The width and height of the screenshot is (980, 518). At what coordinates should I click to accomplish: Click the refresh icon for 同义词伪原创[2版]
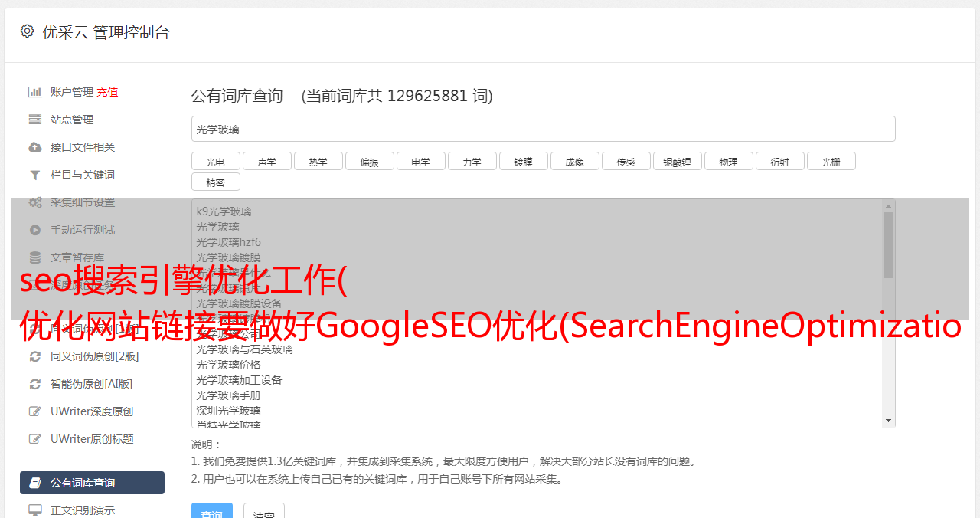(35, 356)
